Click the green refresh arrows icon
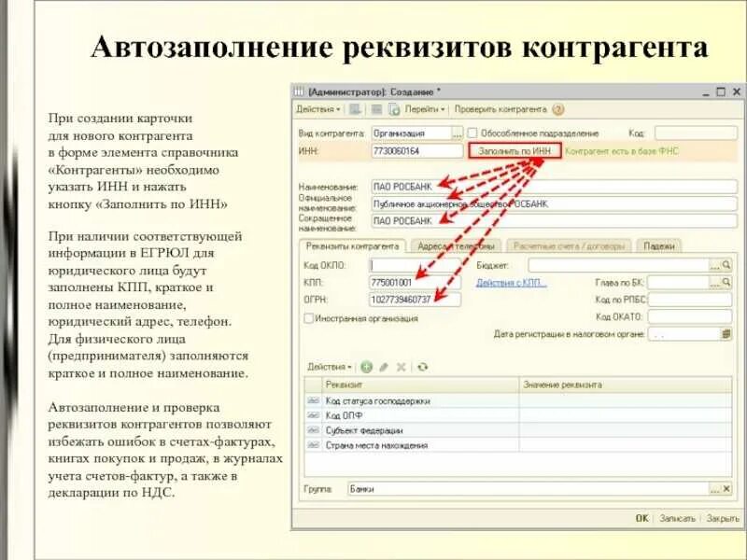The width and height of the screenshot is (747, 560). coord(423,367)
